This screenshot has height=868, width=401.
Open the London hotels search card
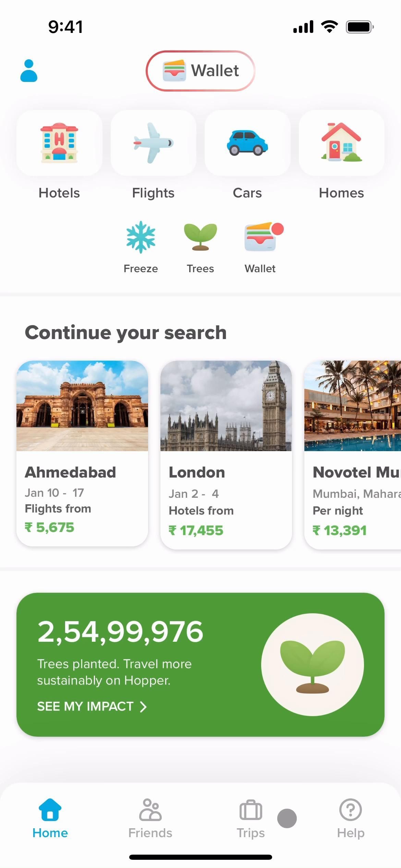click(x=226, y=454)
